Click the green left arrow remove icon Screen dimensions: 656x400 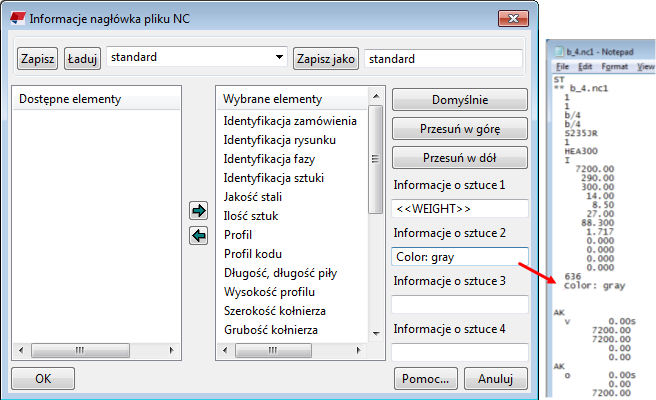(x=198, y=235)
